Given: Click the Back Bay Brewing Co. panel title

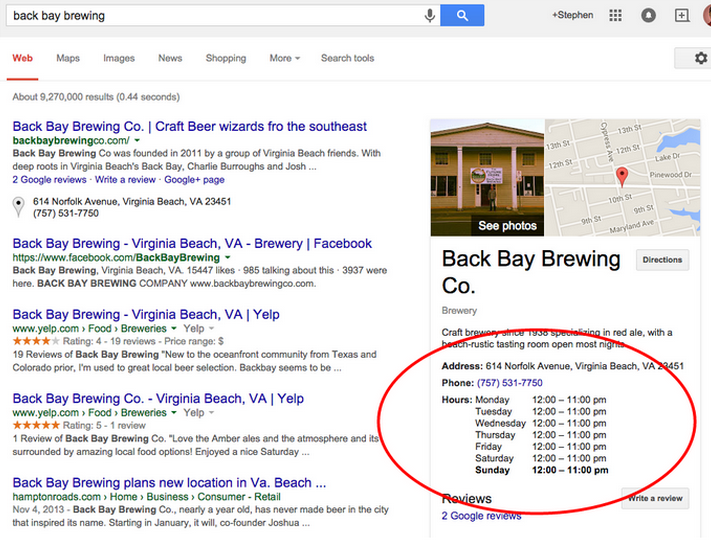Looking at the screenshot, I should [x=531, y=272].
